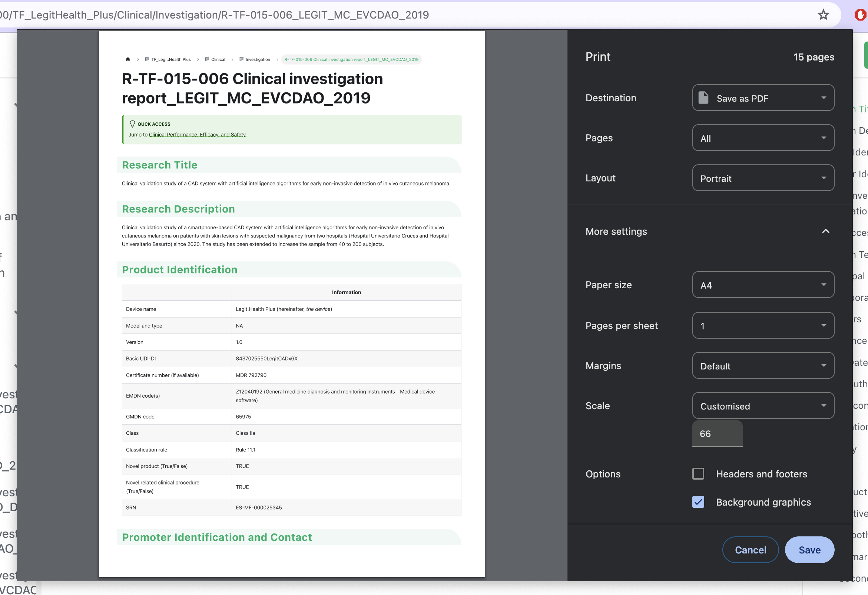Open the Paper size A4 dropdown
This screenshot has width=868, height=595.
pyautogui.click(x=763, y=285)
